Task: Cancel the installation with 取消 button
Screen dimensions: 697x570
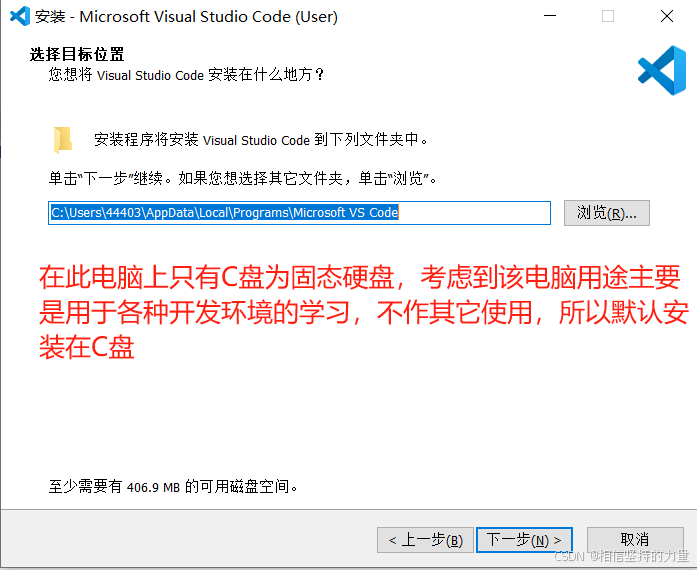Action: click(635, 540)
